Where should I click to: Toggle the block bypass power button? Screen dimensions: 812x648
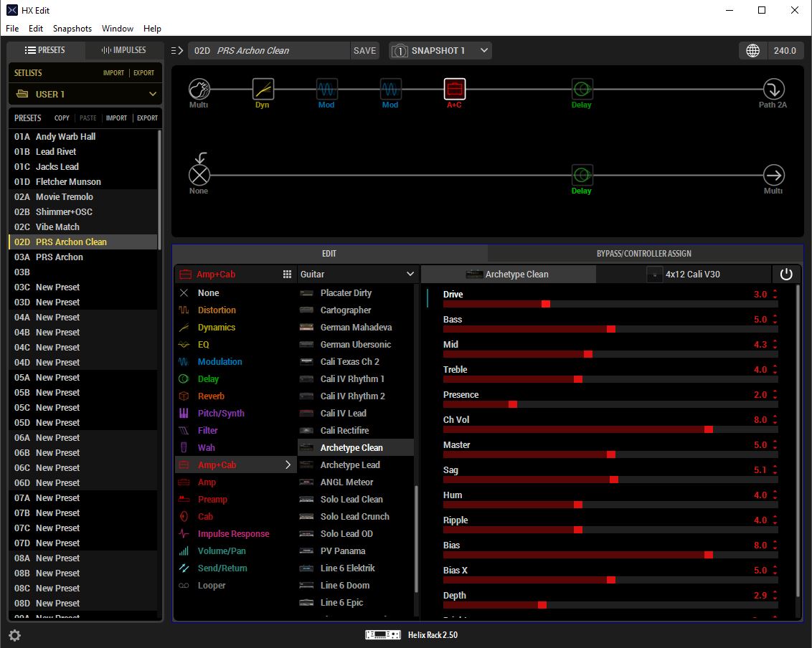coord(786,275)
